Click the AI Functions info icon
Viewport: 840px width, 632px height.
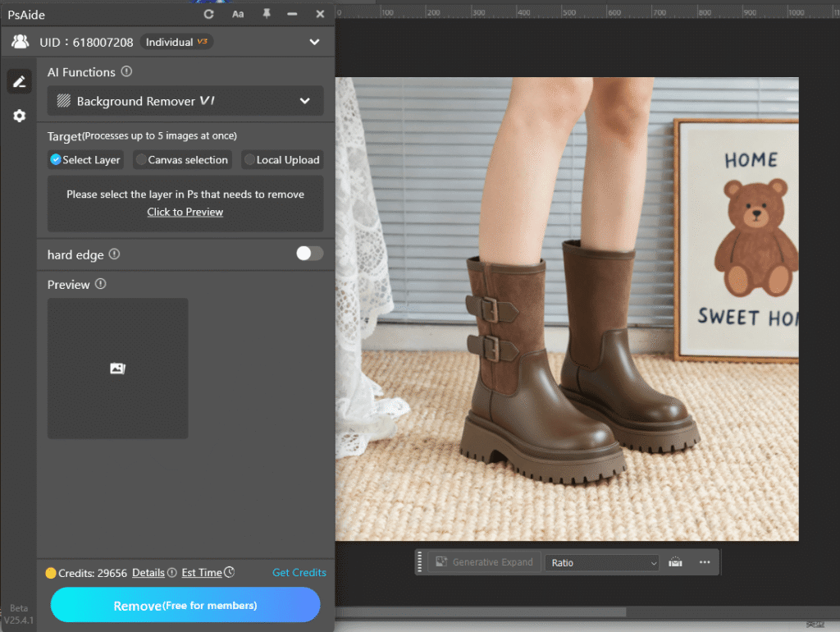point(127,72)
